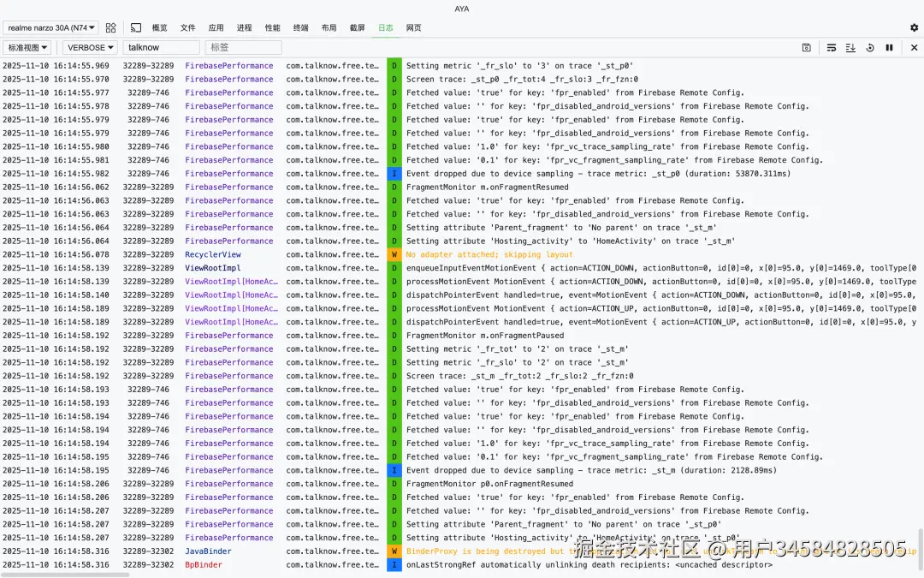Switch to the 应用 tab

(x=216, y=27)
